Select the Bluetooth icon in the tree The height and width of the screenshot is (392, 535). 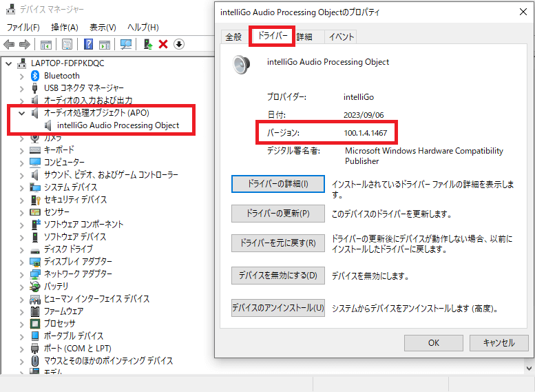[x=35, y=76]
